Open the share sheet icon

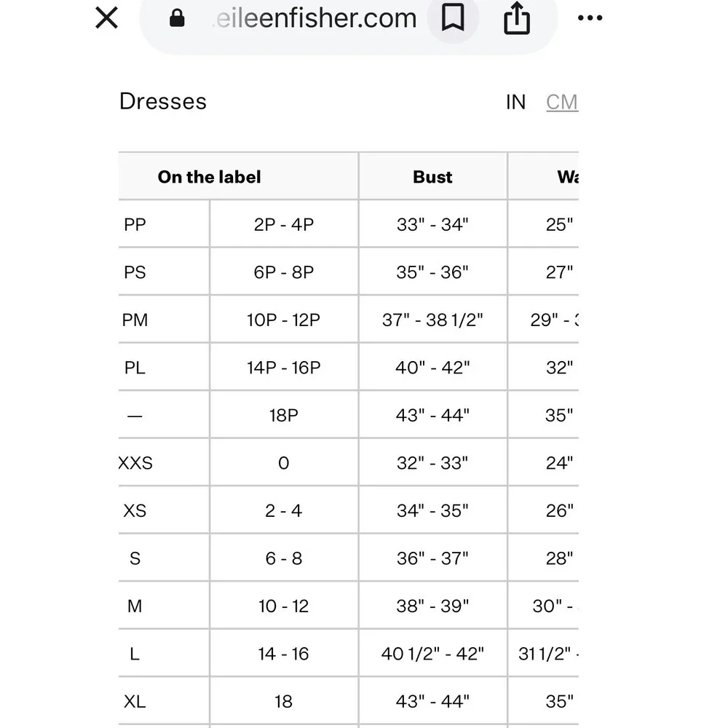tap(517, 18)
